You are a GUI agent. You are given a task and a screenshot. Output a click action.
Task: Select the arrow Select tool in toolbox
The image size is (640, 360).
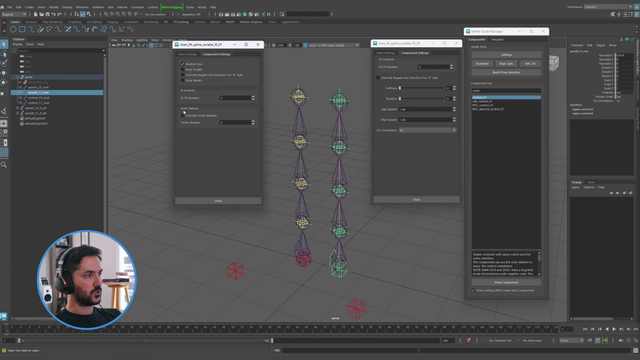pyautogui.click(x=4, y=44)
